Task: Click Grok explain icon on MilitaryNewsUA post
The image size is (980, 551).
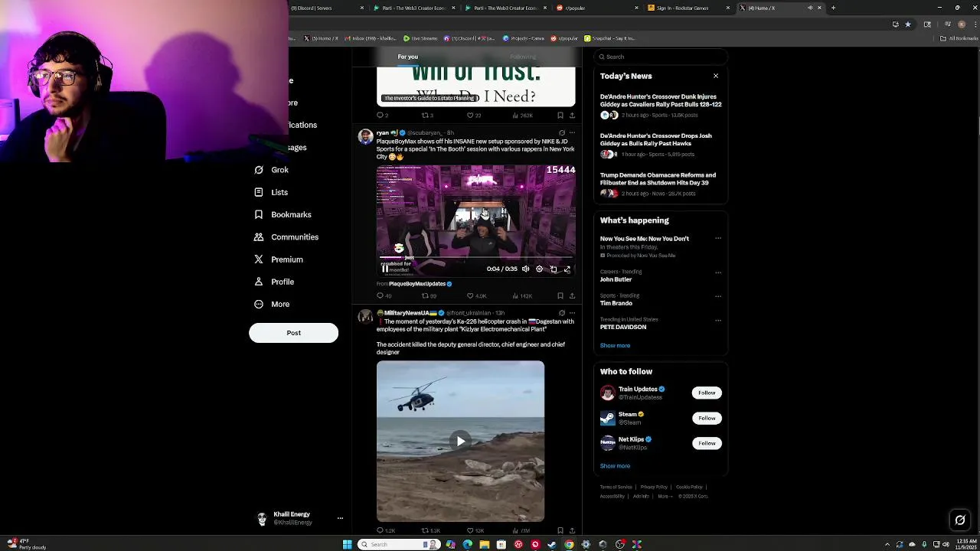Action: click(x=561, y=313)
